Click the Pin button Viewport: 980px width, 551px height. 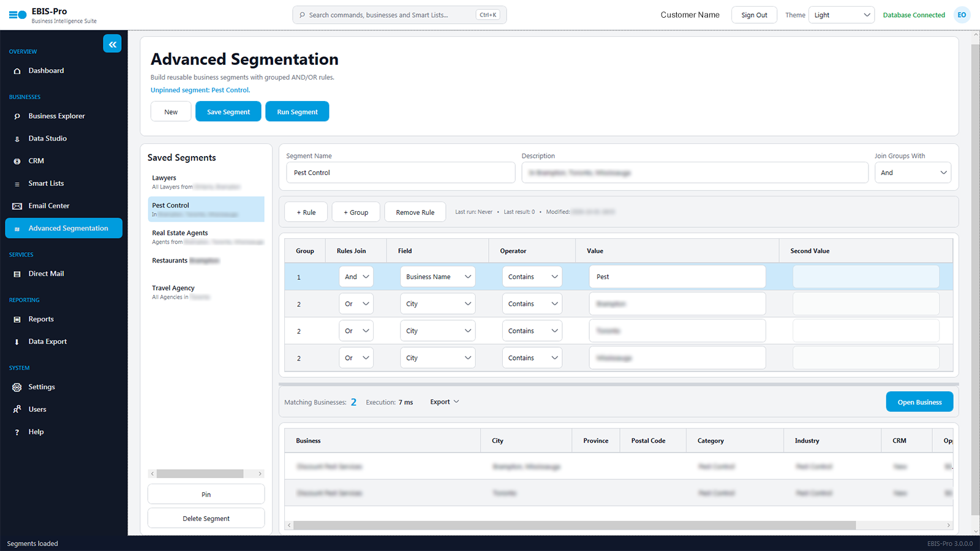(206, 494)
